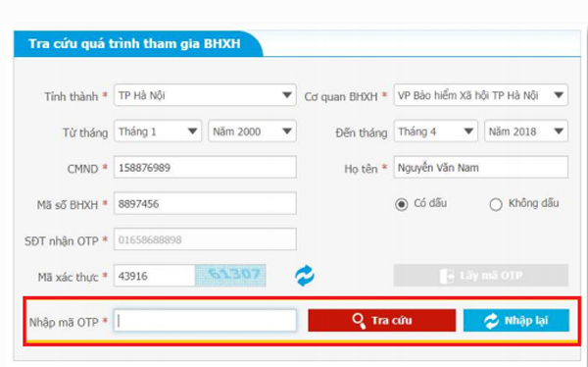
Task: Focus the Mã số BHXH input field
Action: click(205, 203)
